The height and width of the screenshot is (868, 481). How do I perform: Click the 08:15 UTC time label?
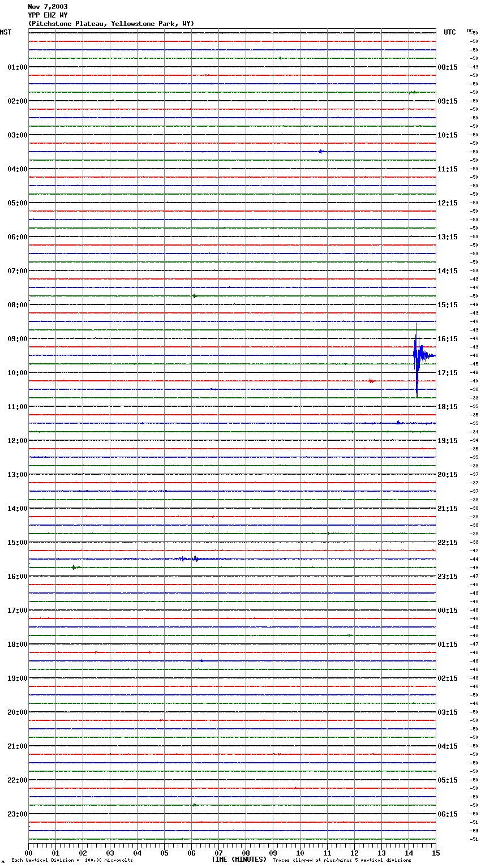(448, 67)
